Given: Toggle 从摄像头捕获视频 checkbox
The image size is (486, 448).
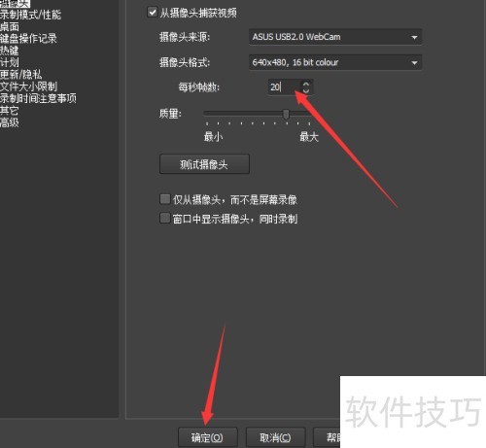Looking at the screenshot, I should pyautogui.click(x=152, y=13).
